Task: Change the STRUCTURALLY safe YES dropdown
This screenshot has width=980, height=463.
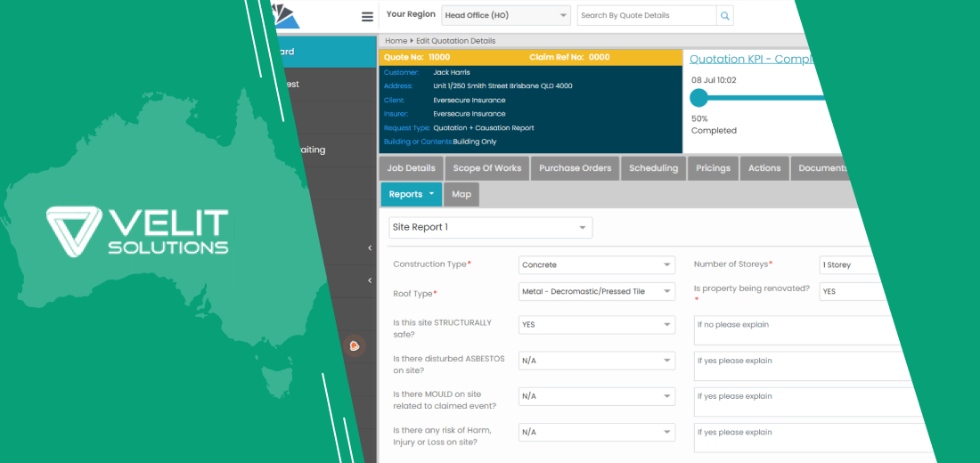Action: pyautogui.click(x=596, y=325)
